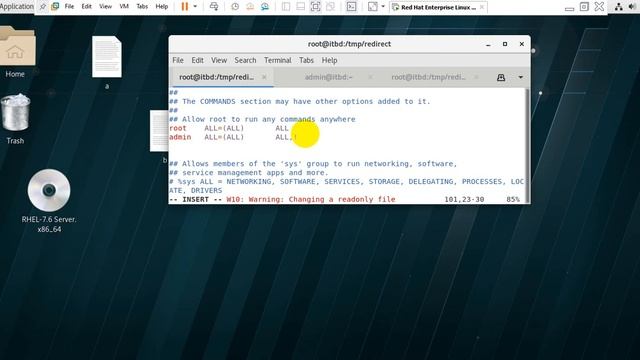Screen dimensions: 640x360
Task: Open the VMware File menu
Action: tap(69, 7)
